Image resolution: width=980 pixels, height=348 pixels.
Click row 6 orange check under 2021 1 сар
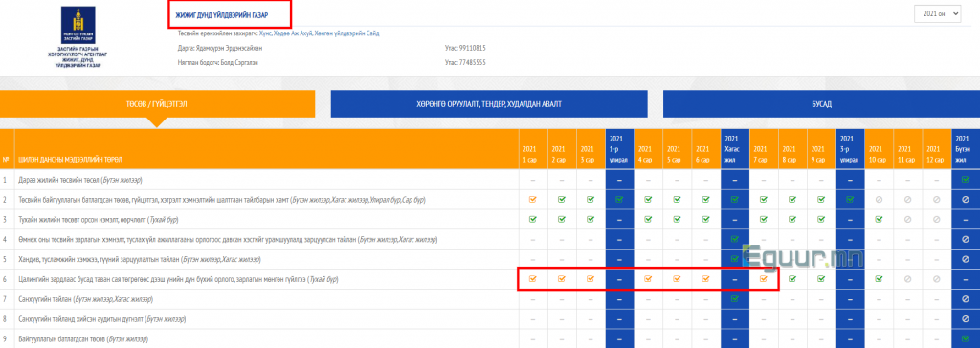[532, 279]
